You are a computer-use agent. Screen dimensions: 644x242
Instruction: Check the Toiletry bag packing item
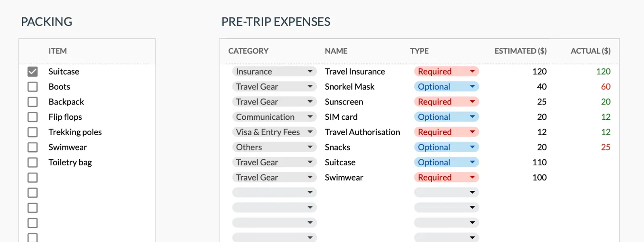33,162
